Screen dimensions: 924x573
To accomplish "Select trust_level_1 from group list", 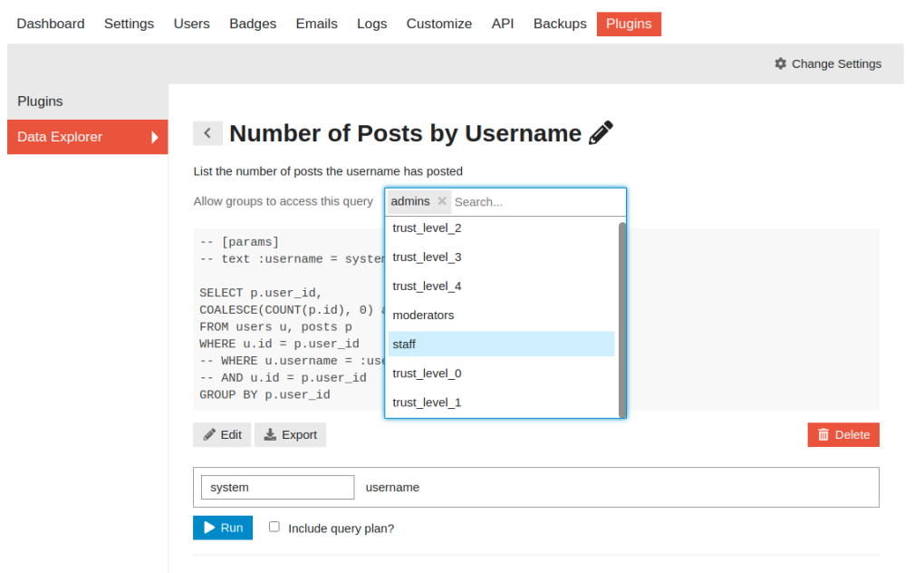I will tap(502, 402).
